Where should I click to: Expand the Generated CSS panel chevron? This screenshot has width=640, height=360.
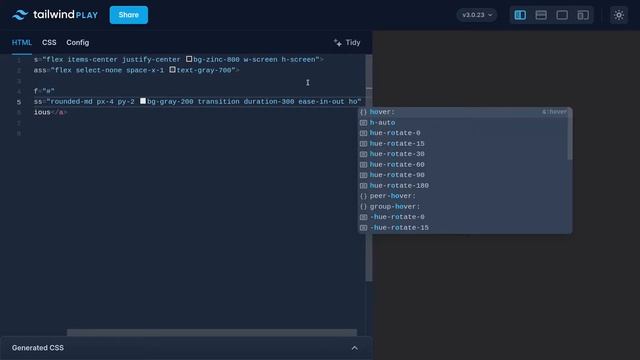pyautogui.click(x=354, y=348)
